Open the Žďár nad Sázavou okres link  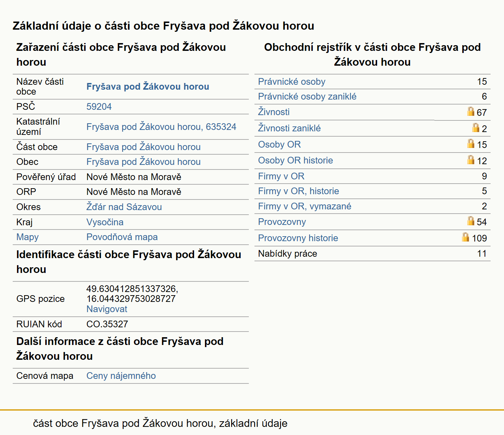tap(124, 207)
